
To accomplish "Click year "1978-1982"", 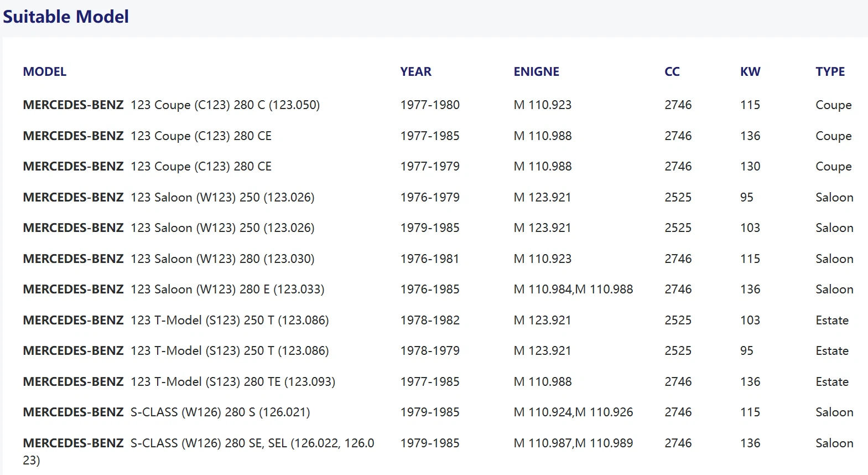I will 430,320.
